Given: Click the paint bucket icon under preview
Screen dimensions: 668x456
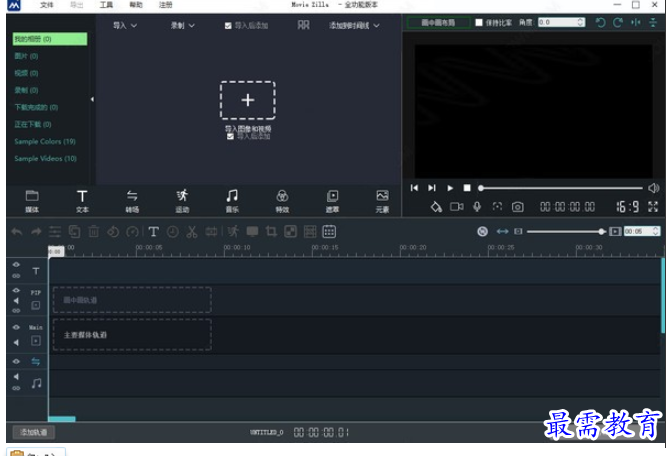Looking at the screenshot, I should (x=436, y=207).
